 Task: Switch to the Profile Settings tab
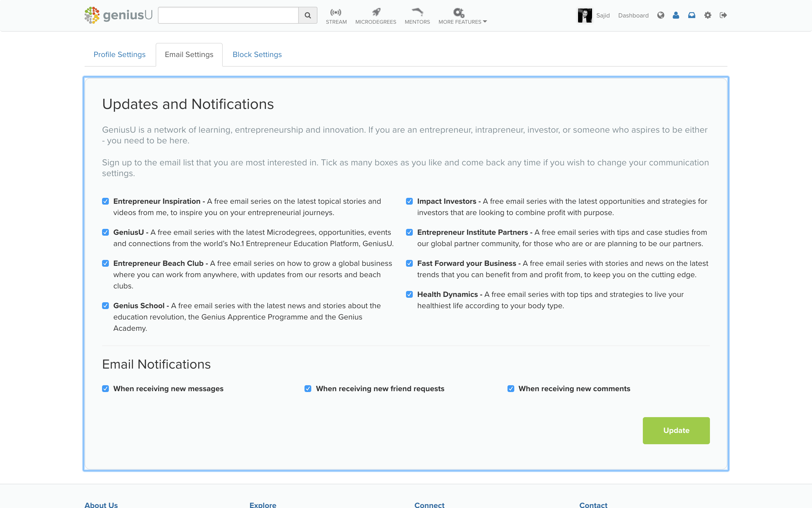120,54
